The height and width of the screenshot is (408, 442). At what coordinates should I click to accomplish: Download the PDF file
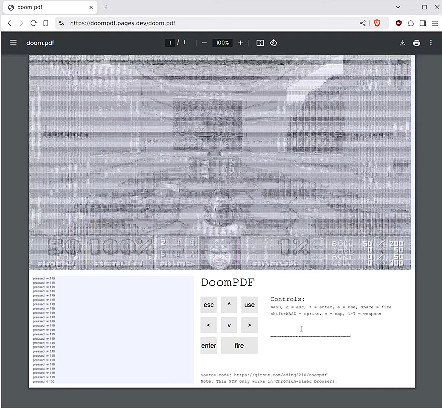pos(403,43)
